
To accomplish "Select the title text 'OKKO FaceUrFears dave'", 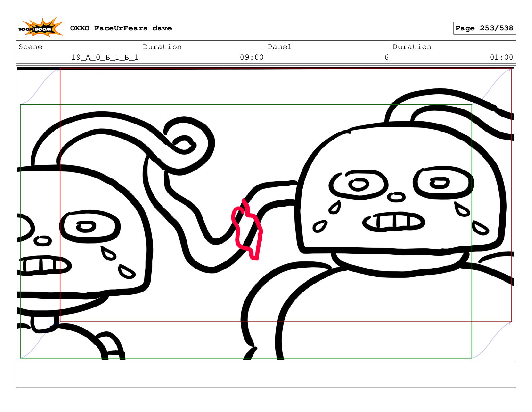I will 121,28.
